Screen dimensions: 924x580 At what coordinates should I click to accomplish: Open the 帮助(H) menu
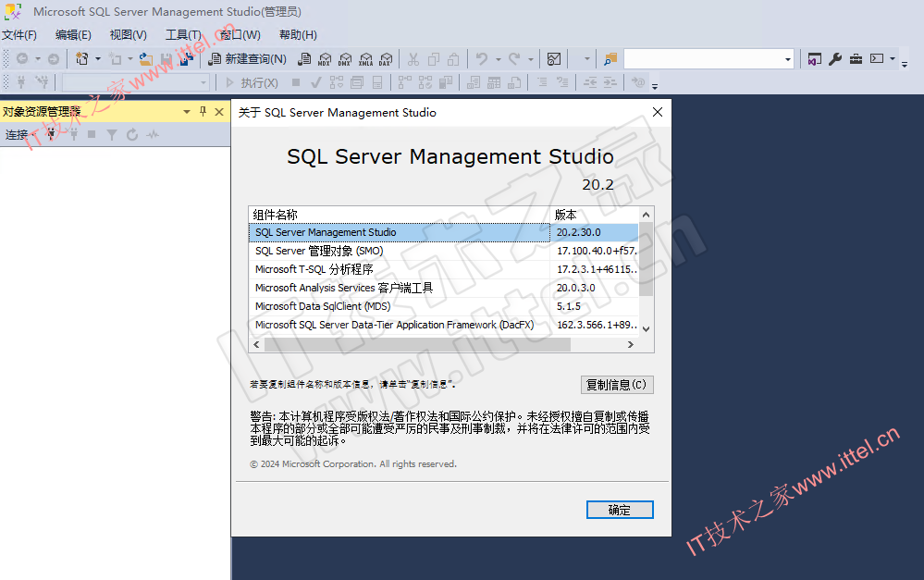(298, 35)
